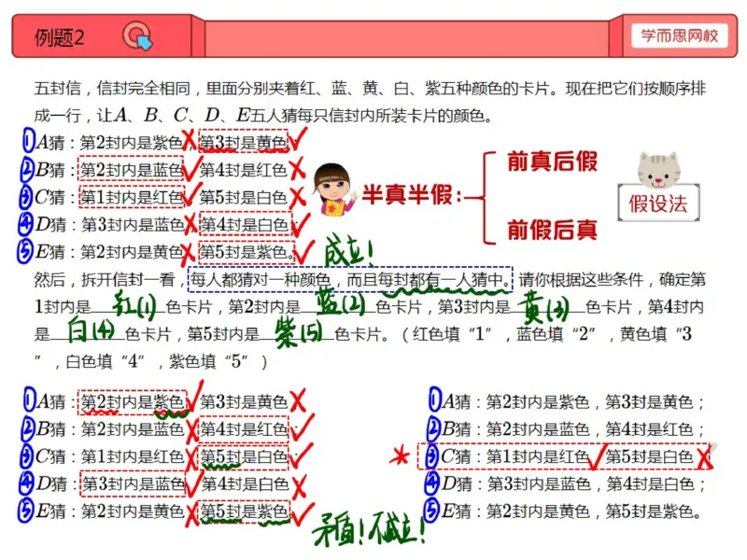The width and height of the screenshot is (747, 560).
Task: Click the blank after 第5封内是
Action: tap(297, 334)
